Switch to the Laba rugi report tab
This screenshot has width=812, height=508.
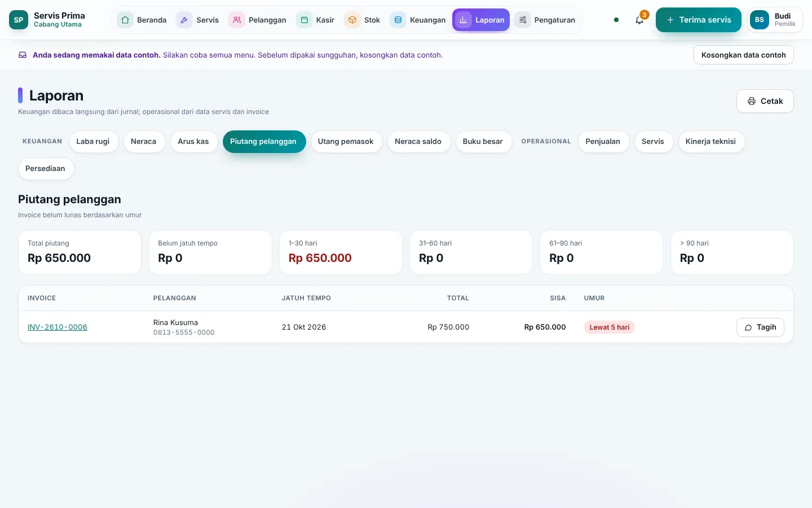tap(93, 142)
